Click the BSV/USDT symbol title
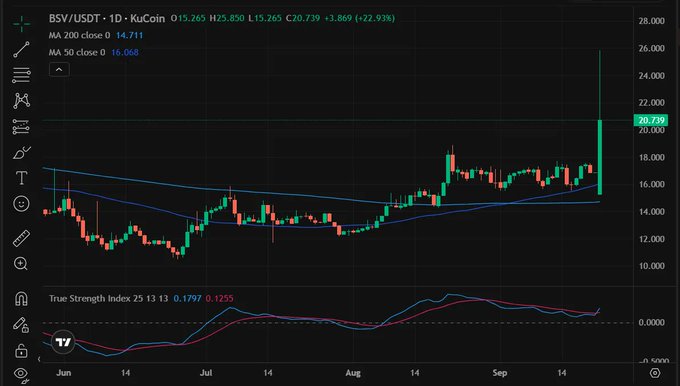Screen dimensions: 680x386 click(x=74, y=18)
